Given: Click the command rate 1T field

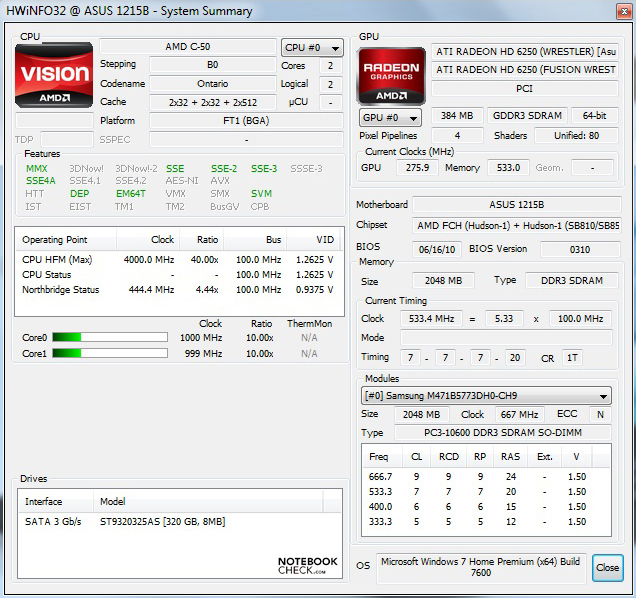Looking at the screenshot, I should pos(572,358).
